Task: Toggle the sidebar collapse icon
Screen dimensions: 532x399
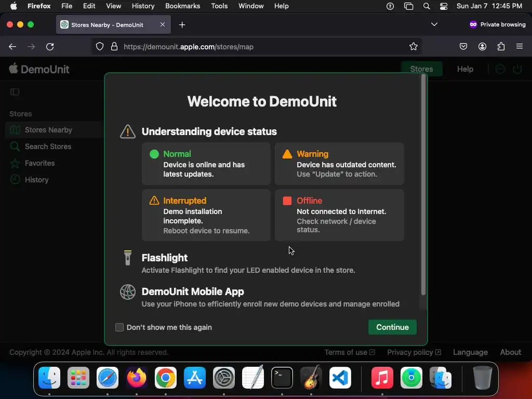Action: [x=15, y=91]
